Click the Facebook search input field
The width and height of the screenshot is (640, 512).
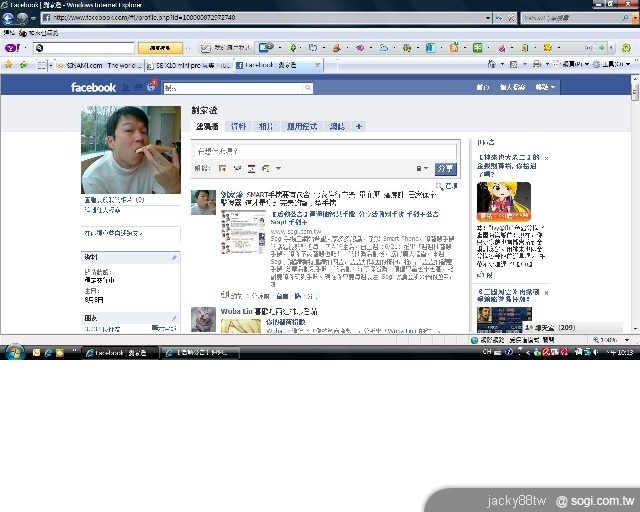pos(234,88)
